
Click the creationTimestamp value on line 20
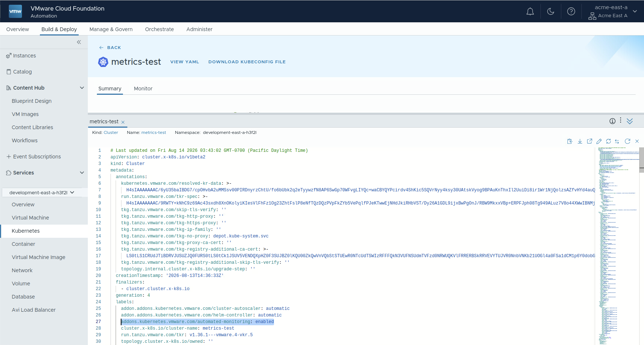(195, 275)
